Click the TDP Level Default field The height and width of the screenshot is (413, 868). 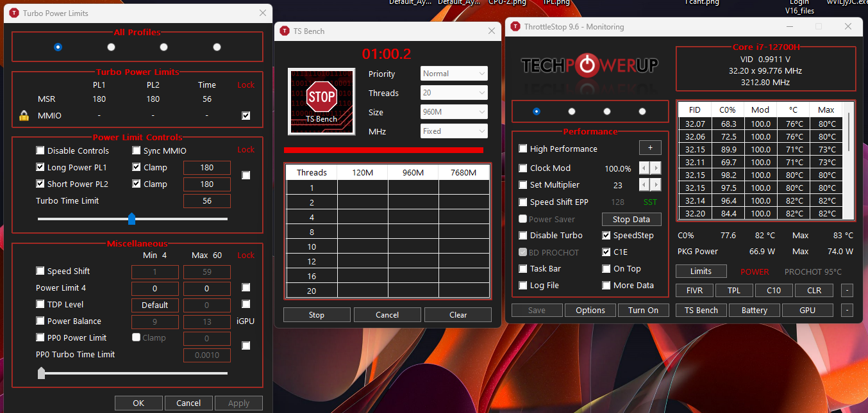pos(155,305)
